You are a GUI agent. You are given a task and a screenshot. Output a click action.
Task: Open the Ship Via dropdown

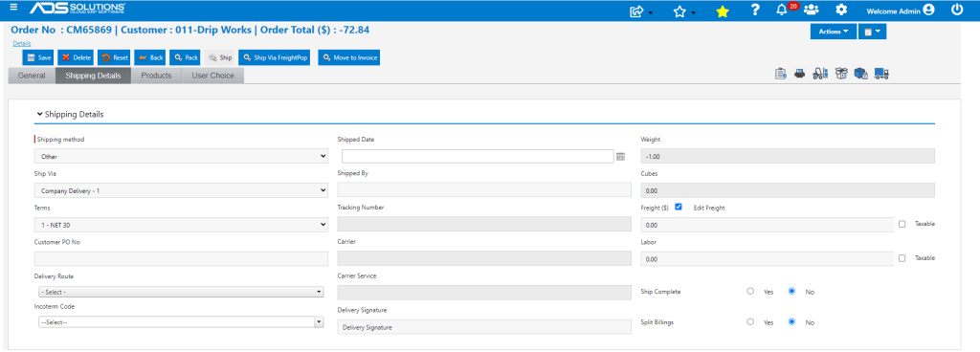(181, 190)
